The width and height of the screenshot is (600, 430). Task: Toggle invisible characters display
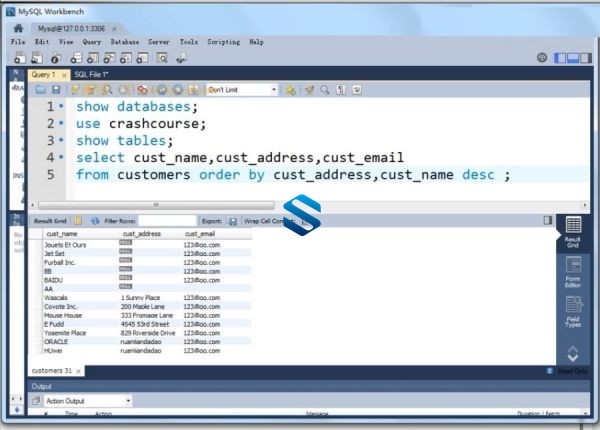click(x=341, y=90)
